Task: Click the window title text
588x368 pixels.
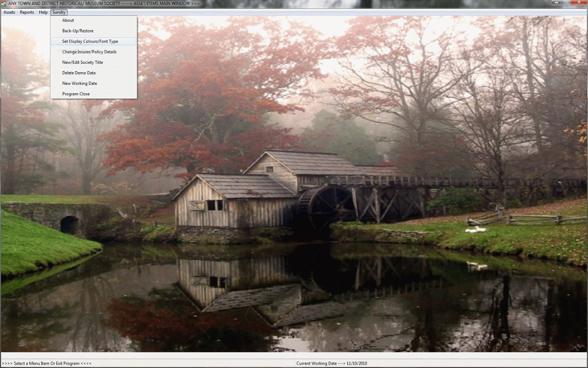Action: point(104,3)
